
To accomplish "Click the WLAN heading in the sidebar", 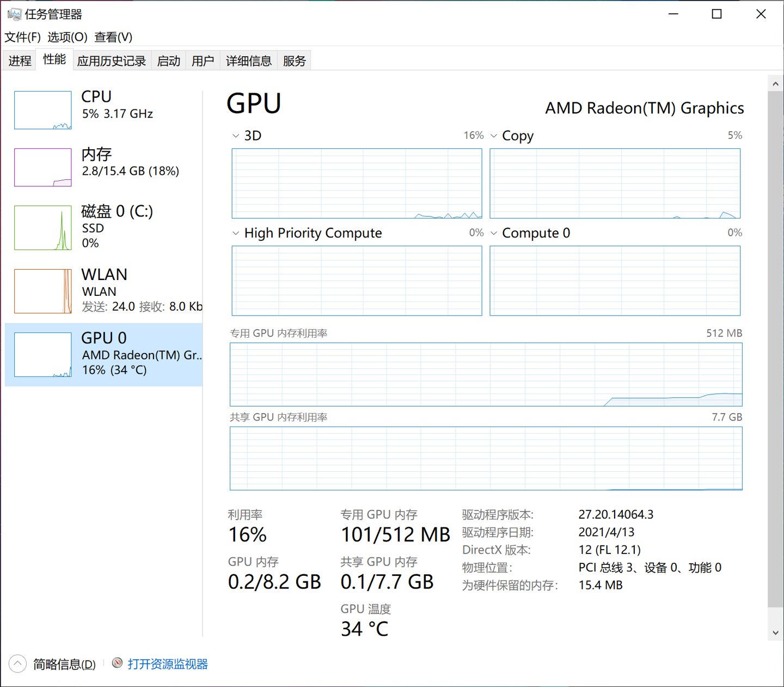I will pos(104,274).
